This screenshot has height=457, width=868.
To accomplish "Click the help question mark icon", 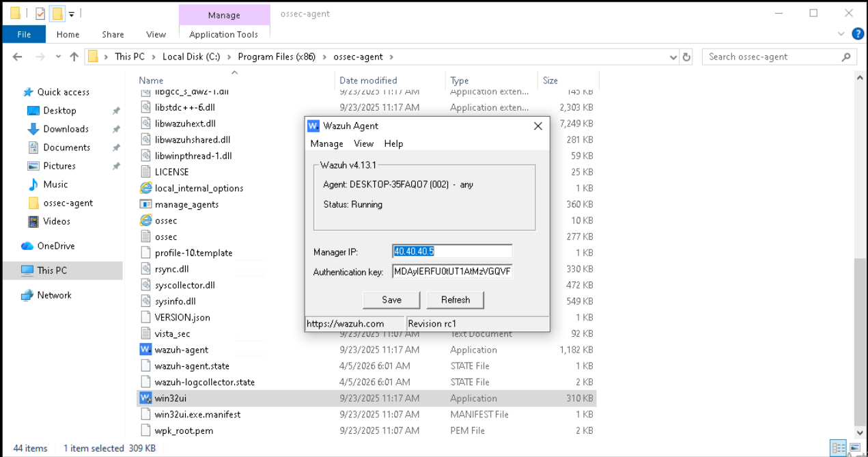I will click(x=858, y=34).
